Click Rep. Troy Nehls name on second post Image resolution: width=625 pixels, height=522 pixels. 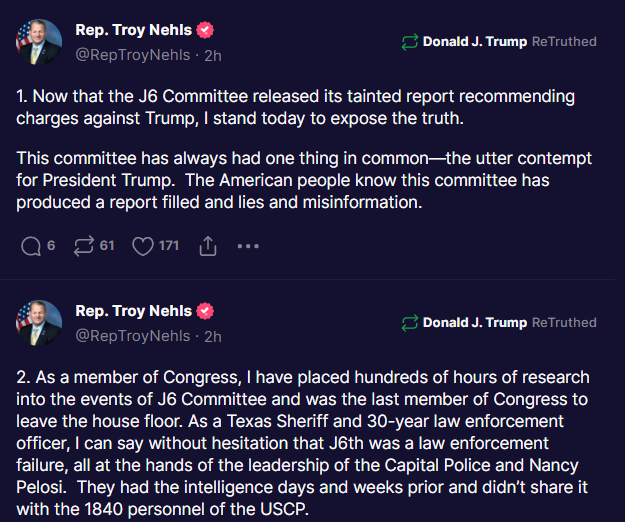tap(134, 311)
